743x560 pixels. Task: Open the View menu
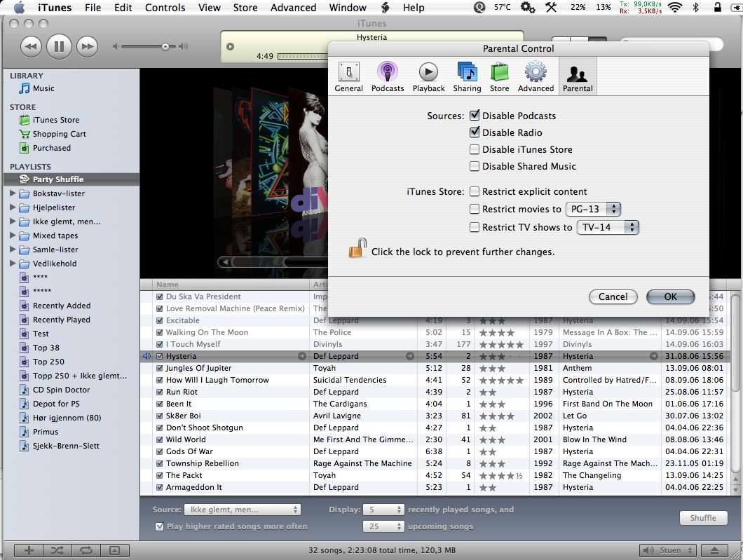tap(210, 8)
